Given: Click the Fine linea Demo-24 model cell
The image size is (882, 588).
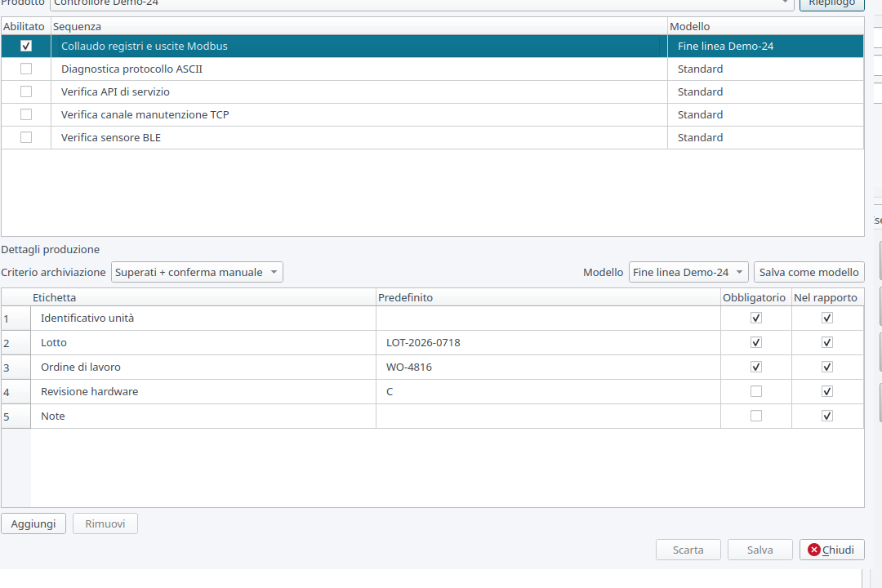Looking at the screenshot, I should click(x=765, y=46).
